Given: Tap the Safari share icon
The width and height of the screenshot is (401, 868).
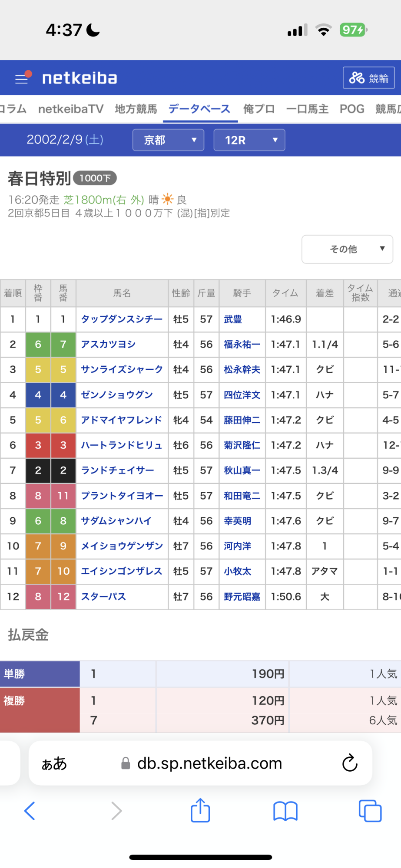Looking at the screenshot, I should click(200, 810).
